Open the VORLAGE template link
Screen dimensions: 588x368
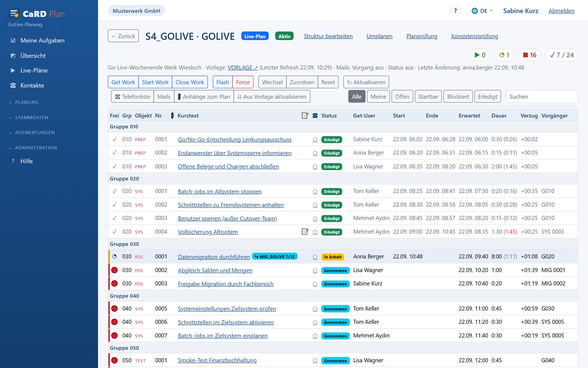(243, 68)
